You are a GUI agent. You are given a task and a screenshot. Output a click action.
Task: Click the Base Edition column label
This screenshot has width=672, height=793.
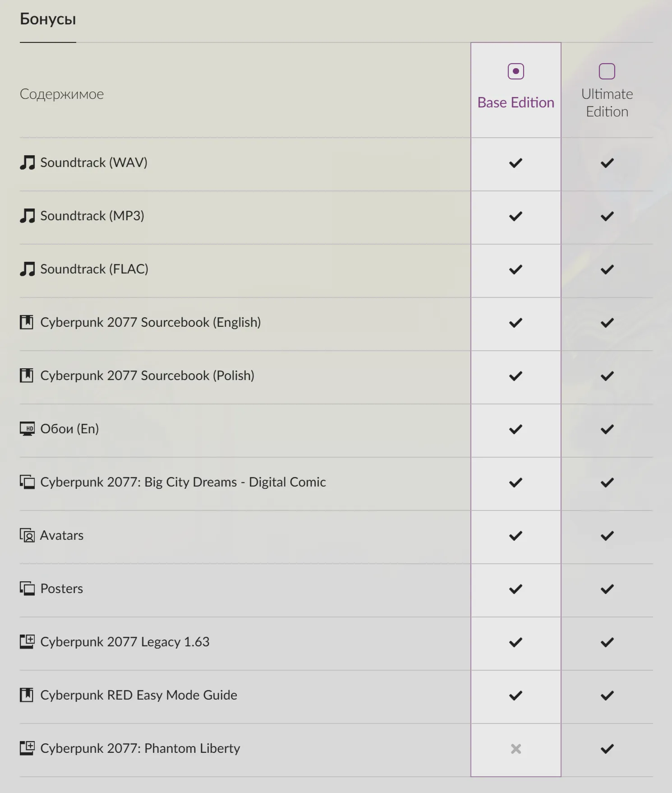[x=516, y=102]
